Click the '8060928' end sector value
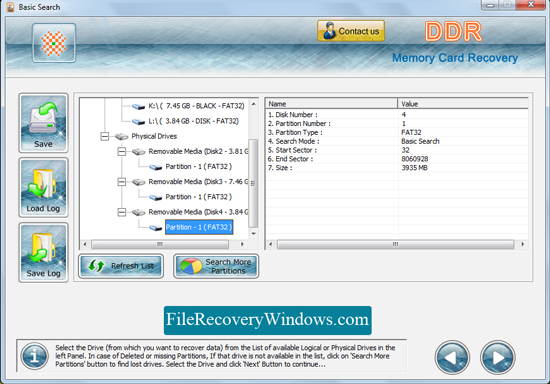The image size is (550, 384). tap(415, 159)
